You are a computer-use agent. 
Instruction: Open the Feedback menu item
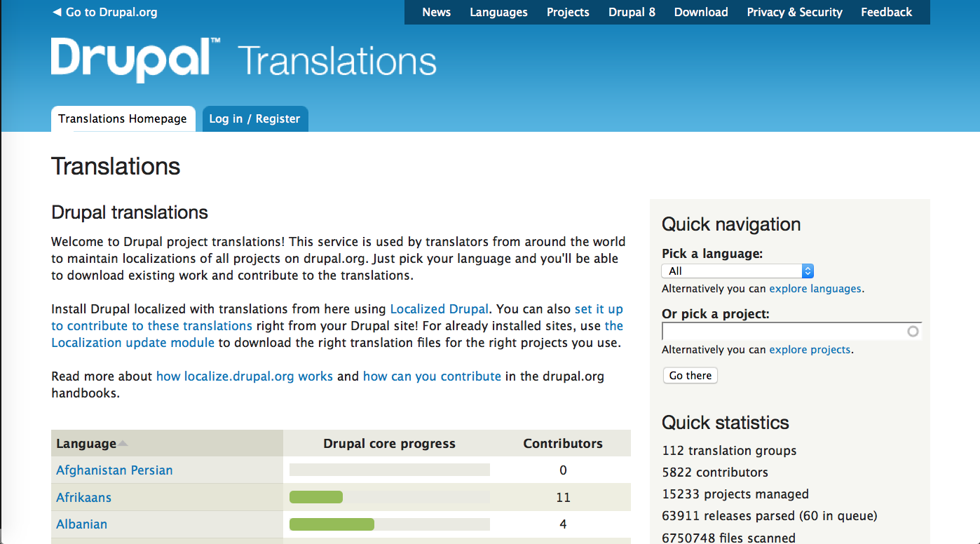tap(886, 12)
